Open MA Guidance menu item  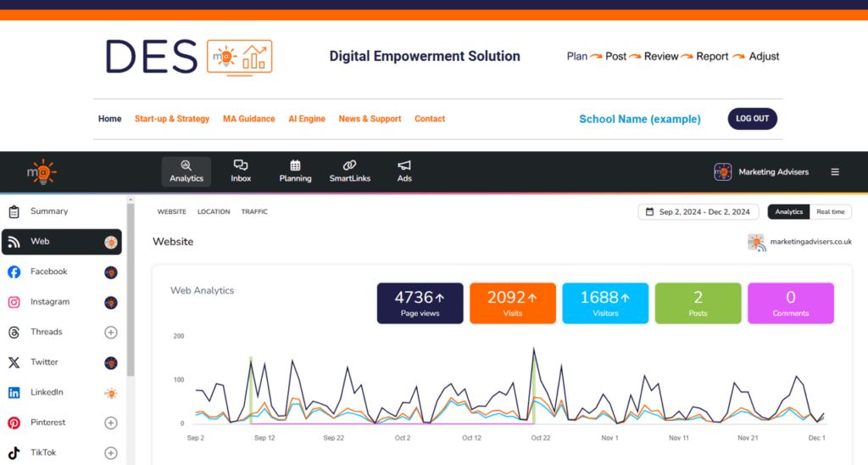pos(248,119)
